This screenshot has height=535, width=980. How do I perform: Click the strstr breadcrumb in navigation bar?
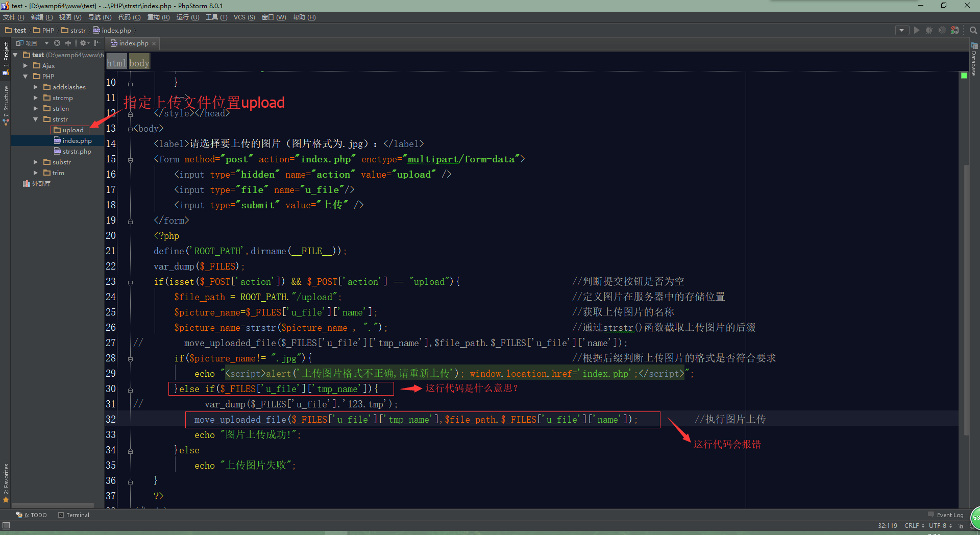[74, 31]
